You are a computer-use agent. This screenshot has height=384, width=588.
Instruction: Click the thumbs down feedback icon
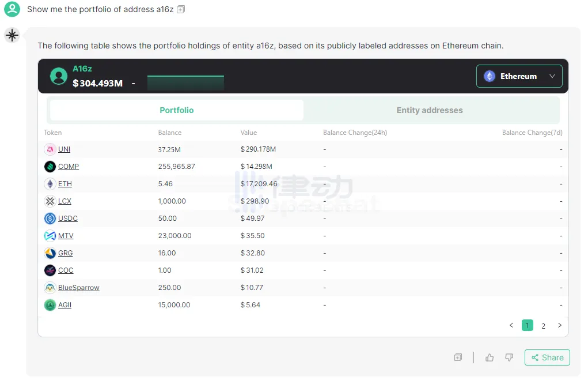509,357
